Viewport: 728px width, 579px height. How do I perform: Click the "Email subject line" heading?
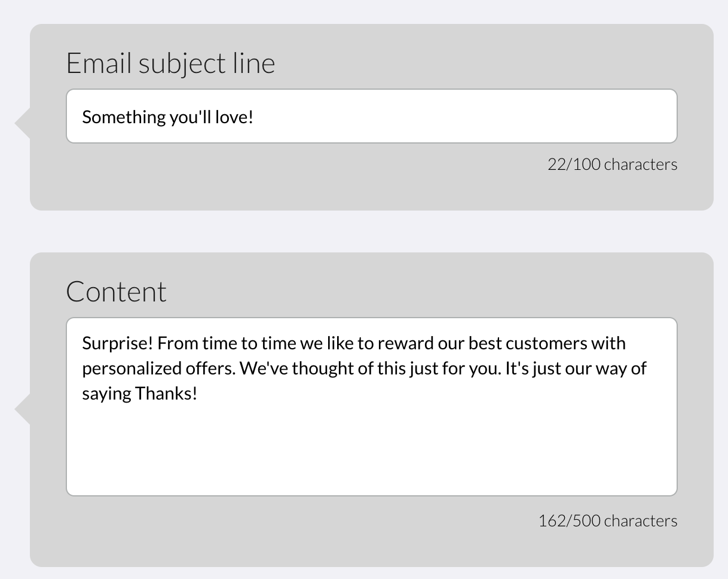coord(170,63)
